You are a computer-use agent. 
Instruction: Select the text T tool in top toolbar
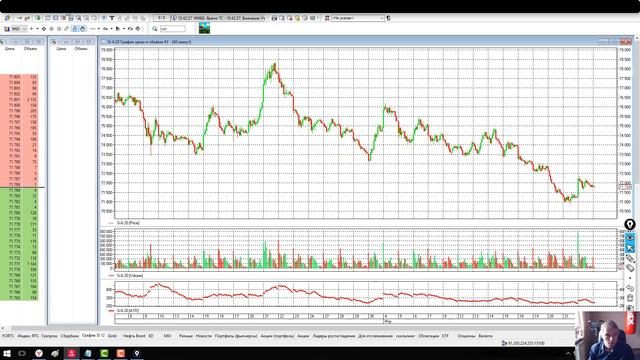[111, 18]
